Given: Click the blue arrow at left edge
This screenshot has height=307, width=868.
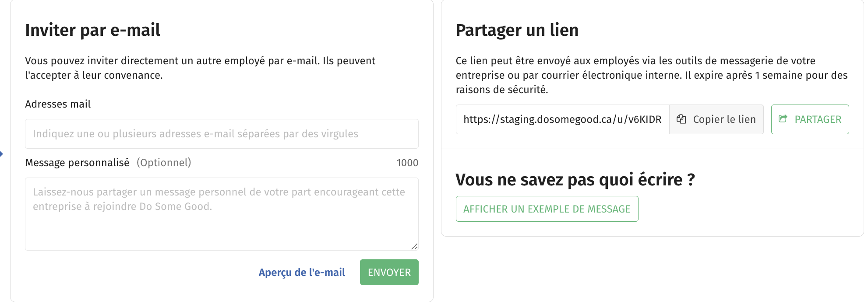Looking at the screenshot, I should 2,154.
